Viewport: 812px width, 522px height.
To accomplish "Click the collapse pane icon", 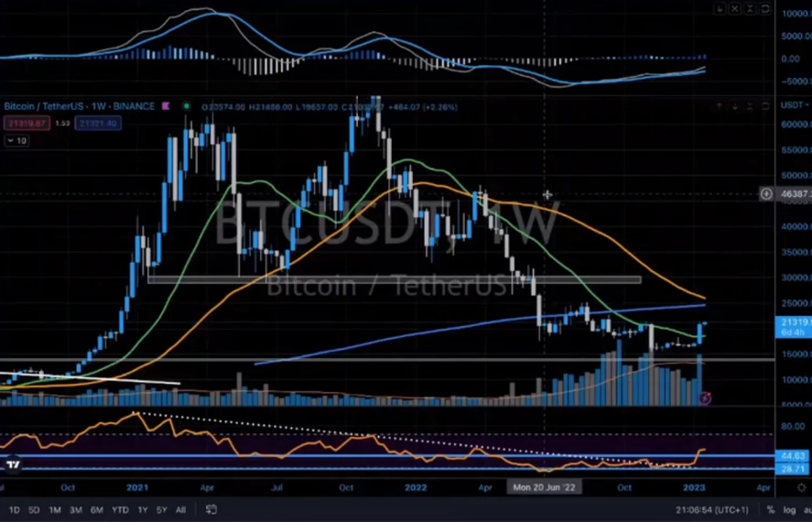I will 750,107.
